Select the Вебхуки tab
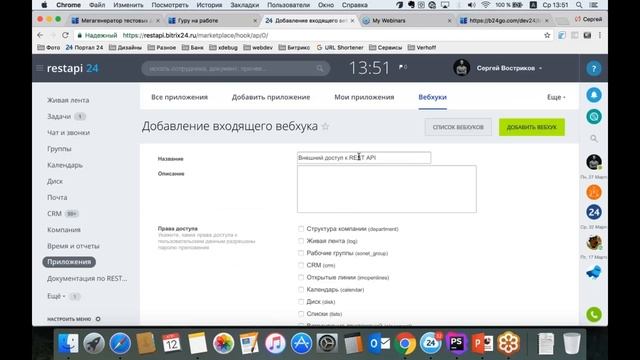The image size is (640, 360). click(432, 97)
